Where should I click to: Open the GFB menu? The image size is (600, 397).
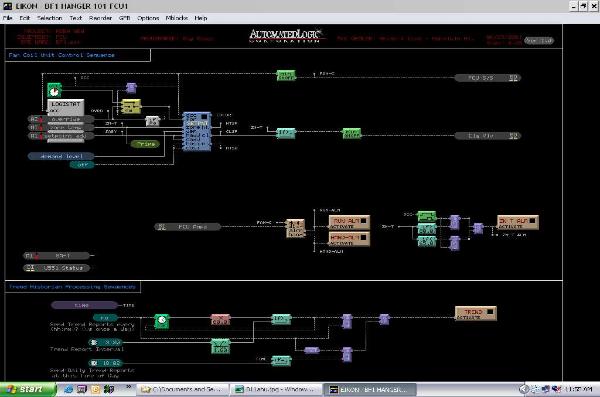[x=124, y=18]
